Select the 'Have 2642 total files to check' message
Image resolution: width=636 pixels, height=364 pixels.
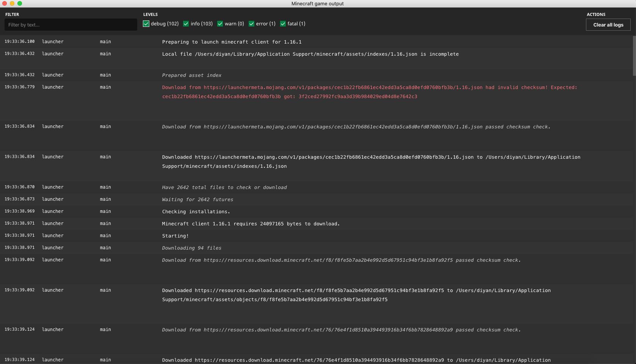(224, 187)
